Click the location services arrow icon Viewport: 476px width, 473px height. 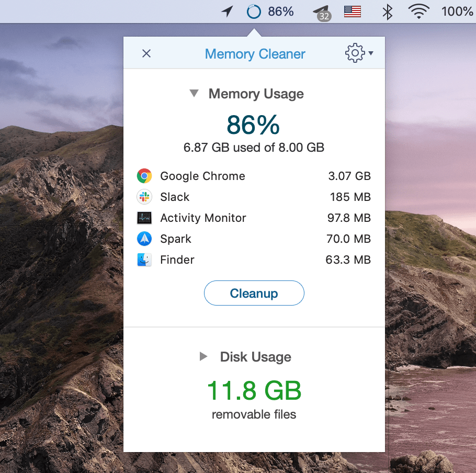click(x=226, y=11)
